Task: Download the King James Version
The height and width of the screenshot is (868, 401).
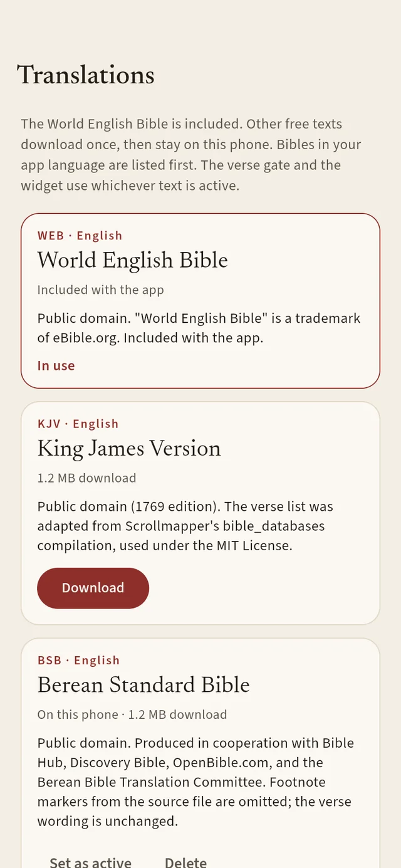Action: click(x=93, y=588)
